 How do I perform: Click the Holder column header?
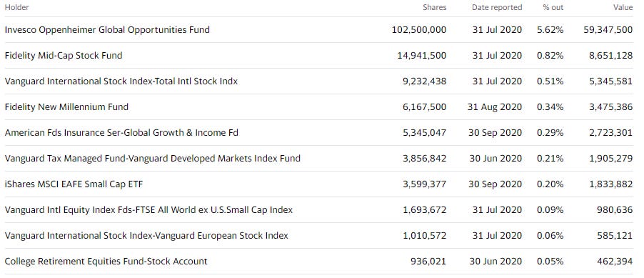[x=17, y=7]
